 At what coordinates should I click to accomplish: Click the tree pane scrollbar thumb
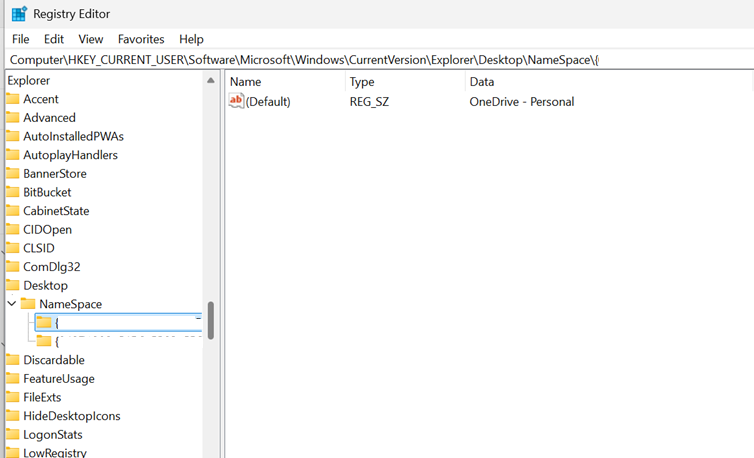(211, 320)
